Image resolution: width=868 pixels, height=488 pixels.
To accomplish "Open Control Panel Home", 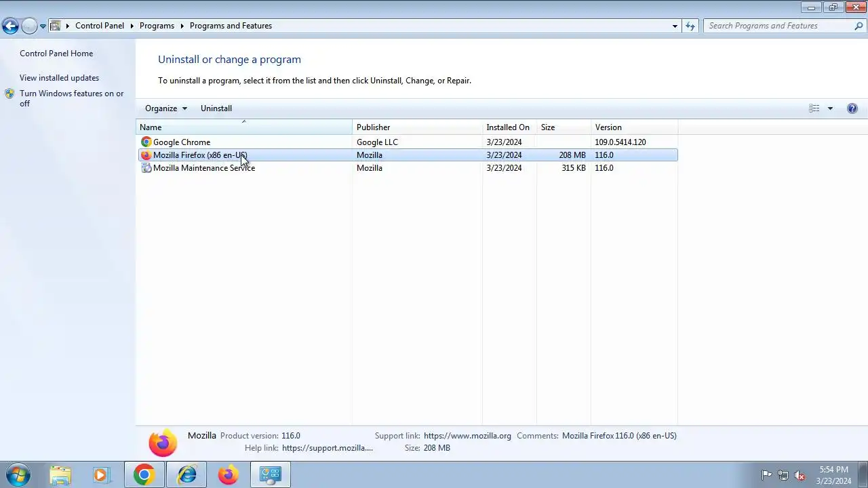I will click(56, 54).
